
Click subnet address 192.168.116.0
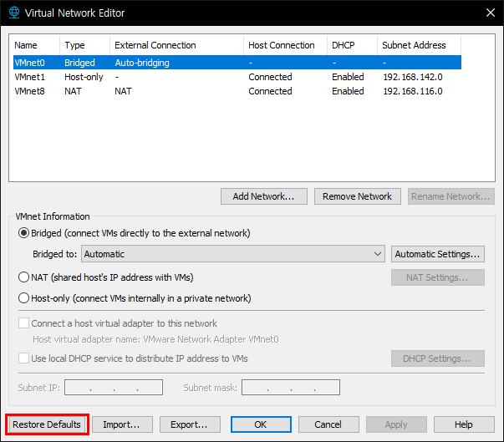coord(413,91)
